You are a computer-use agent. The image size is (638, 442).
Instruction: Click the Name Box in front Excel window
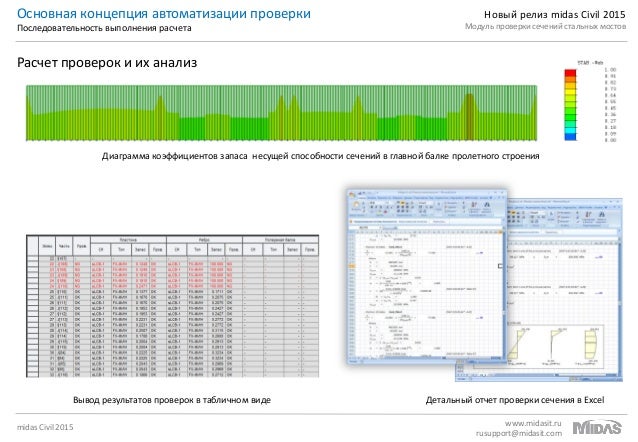365,228
